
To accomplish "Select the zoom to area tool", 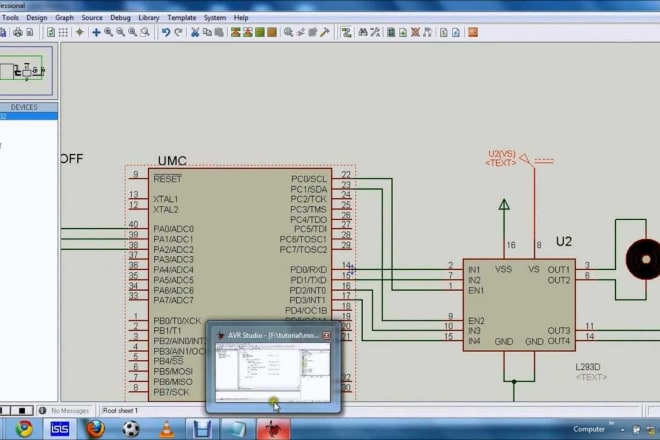I will [145, 32].
